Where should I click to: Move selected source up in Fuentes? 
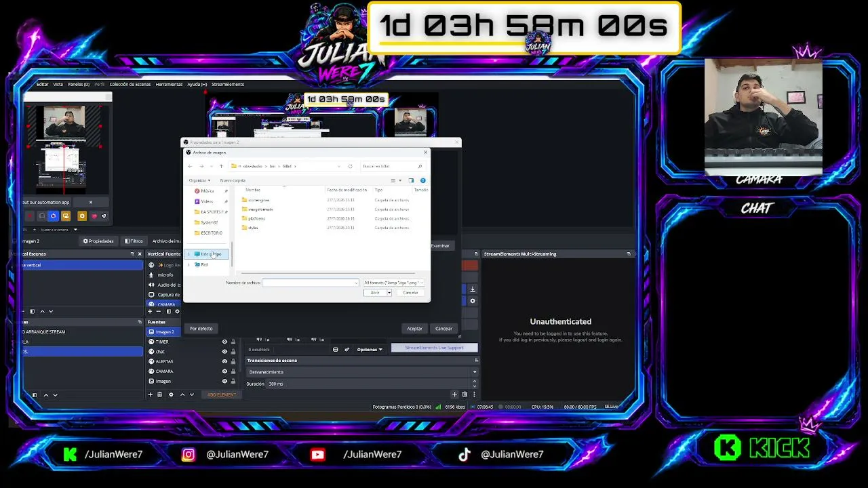coord(182,394)
